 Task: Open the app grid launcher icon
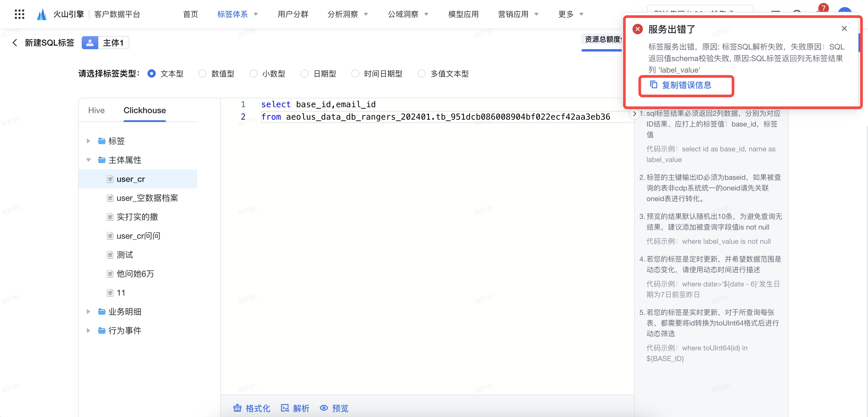point(20,14)
